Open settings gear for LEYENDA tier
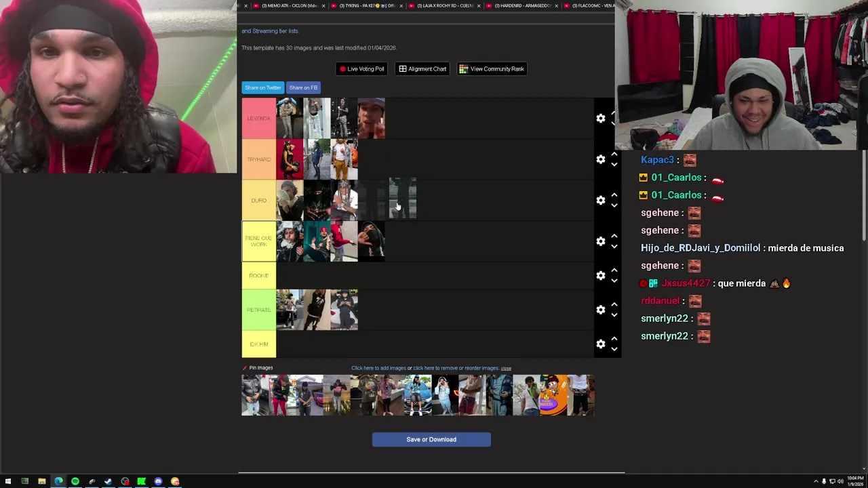This screenshot has height=488, width=868. click(x=601, y=119)
